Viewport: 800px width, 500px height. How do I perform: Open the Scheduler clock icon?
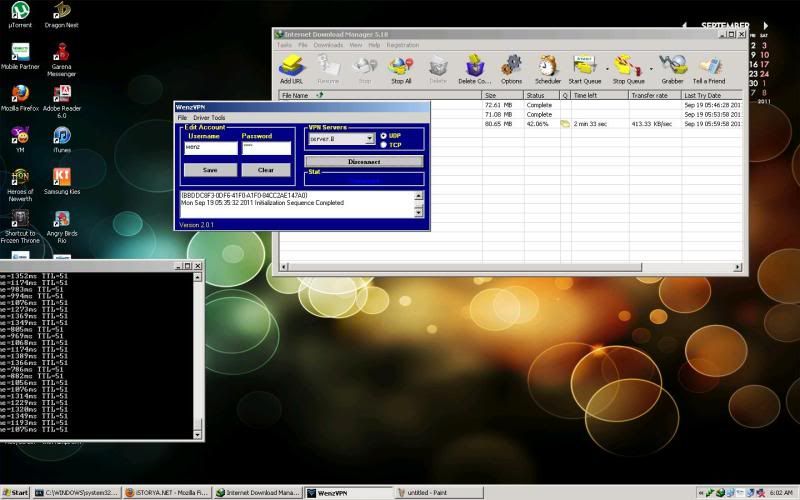coord(547,67)
